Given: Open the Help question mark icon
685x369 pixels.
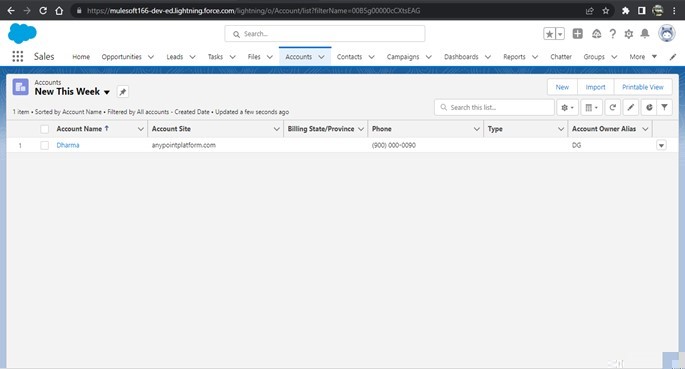Looking at the screenshot, I should pyautogui.click(x=612, y=34).
